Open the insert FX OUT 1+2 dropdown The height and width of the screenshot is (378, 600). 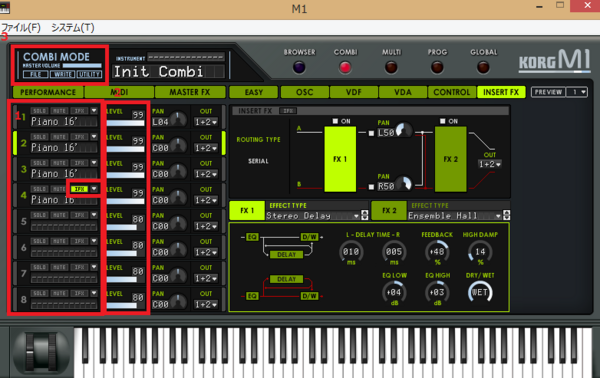(x=490, y=164)
